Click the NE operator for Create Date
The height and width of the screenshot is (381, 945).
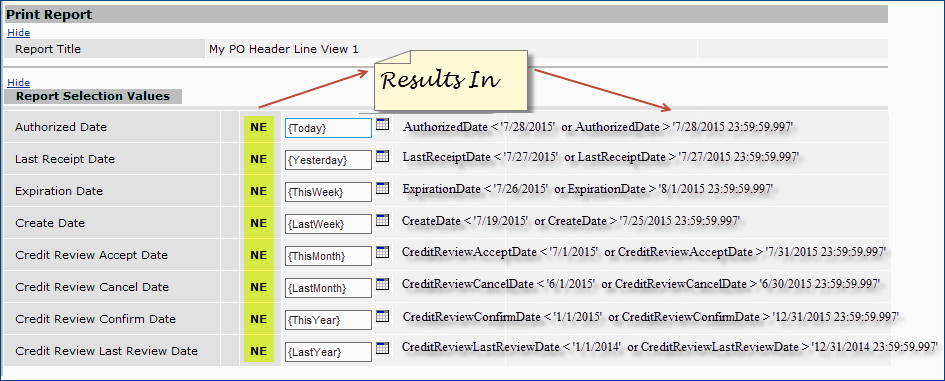click(259, 223)
